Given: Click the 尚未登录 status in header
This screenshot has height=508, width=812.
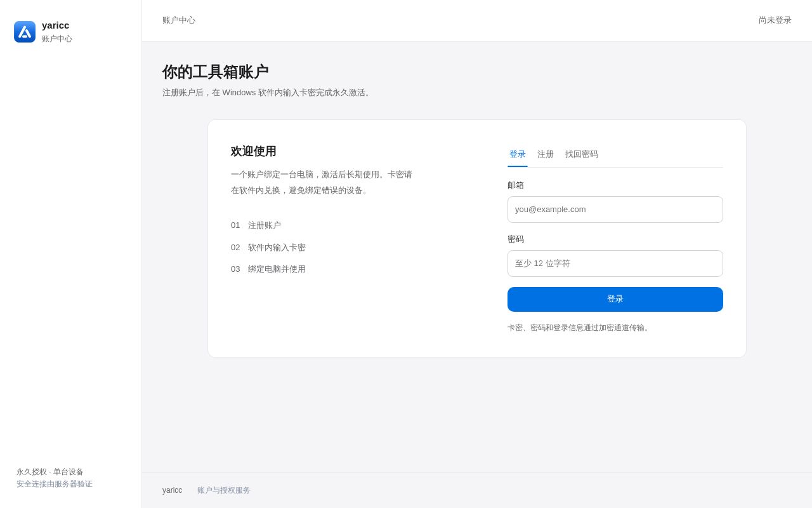Looking at the screenshot, I should tap(775, 20).
